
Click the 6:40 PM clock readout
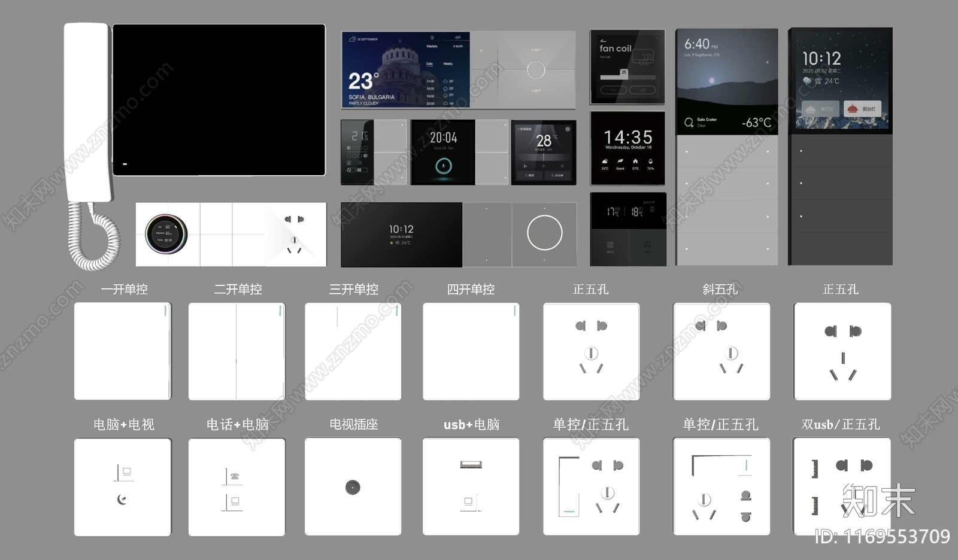[x=701, y=44]
